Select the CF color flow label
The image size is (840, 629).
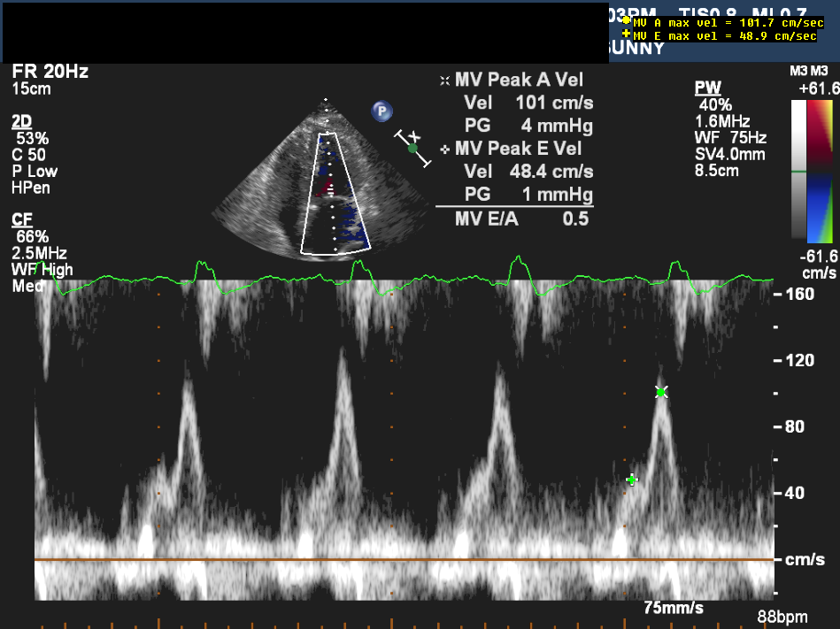22,219
